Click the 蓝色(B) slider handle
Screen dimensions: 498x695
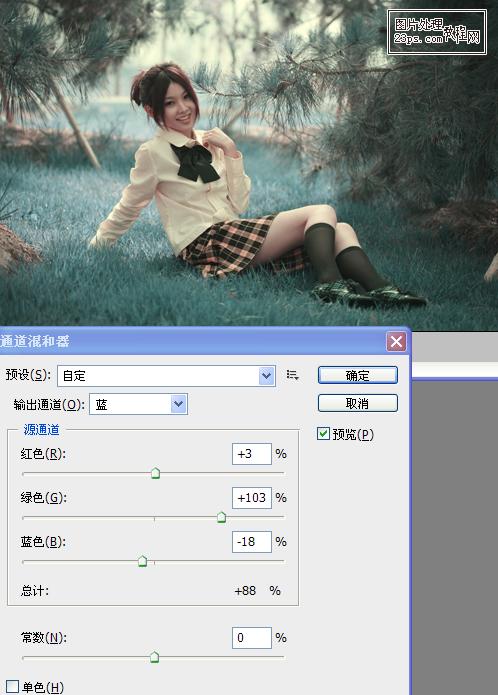click(142, 561)
